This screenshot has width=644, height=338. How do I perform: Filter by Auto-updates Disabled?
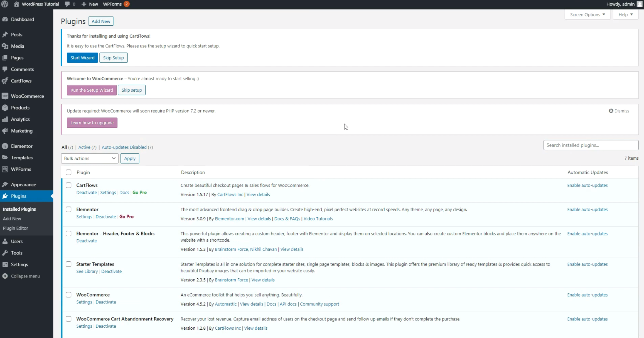[124, 147]
